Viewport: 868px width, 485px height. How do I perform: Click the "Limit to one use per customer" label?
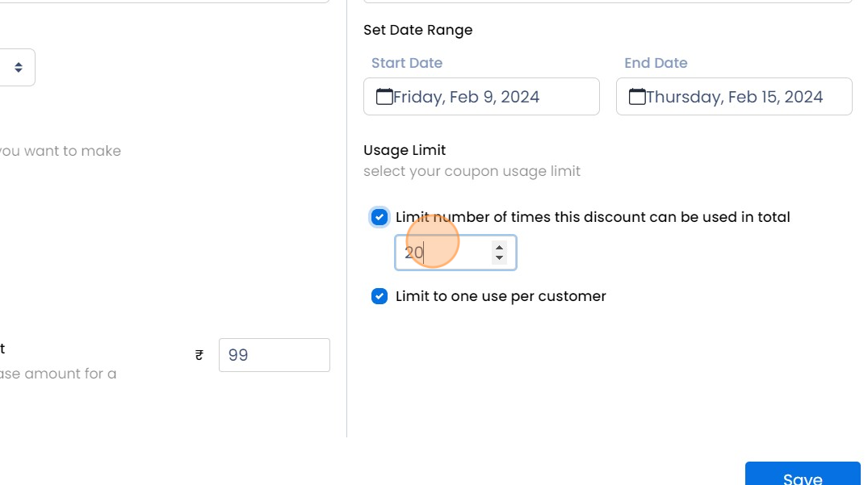click(x=501, y=296)
